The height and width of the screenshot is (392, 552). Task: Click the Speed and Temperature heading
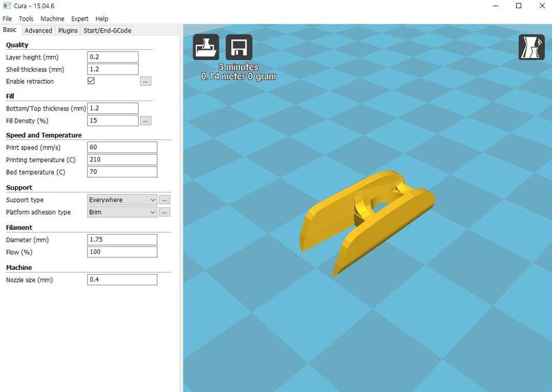[43, 135]
